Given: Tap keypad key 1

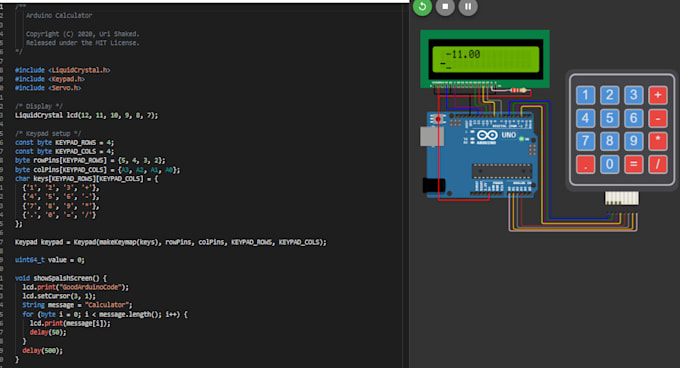Looking at the screenshot, I should [x=585, y=95].
